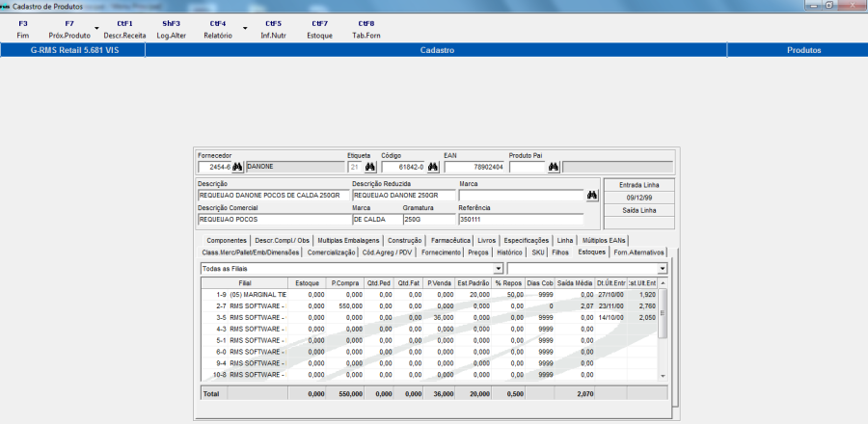
Task: Click binoculars icon beside Marca field
Action: [x=592, y=194]
